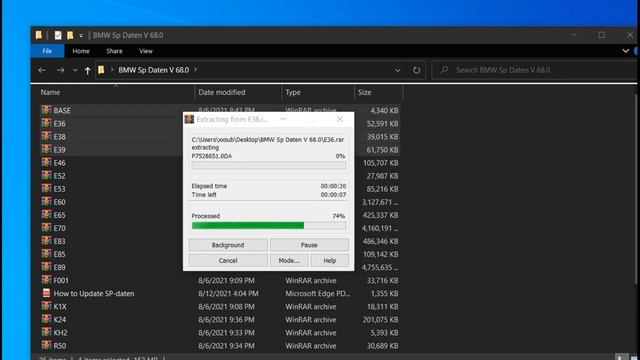
Task: Click the 201,075 KB size cell
Action: pos(380,319)
